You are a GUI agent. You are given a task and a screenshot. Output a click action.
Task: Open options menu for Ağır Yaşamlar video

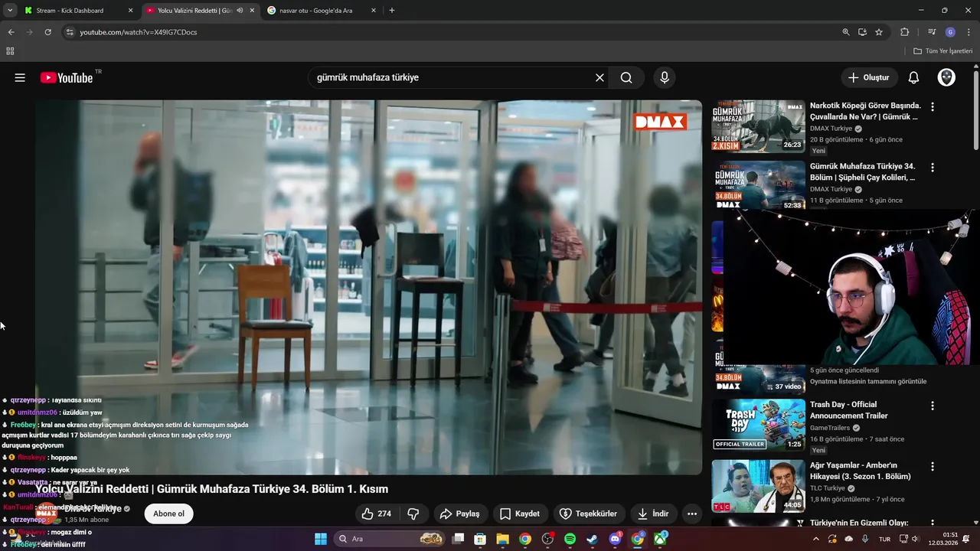[x=932, y=466]
